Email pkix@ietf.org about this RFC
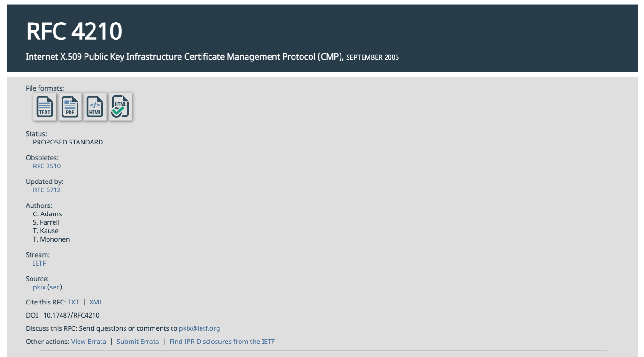Image resolution: width=644 pixels, height=357 pixels. point(200,328)
